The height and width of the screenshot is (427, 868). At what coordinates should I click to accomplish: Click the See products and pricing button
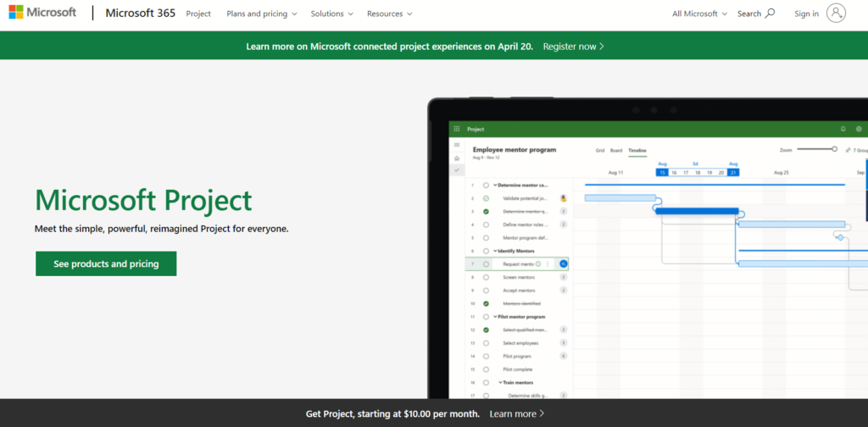point(106,263)
